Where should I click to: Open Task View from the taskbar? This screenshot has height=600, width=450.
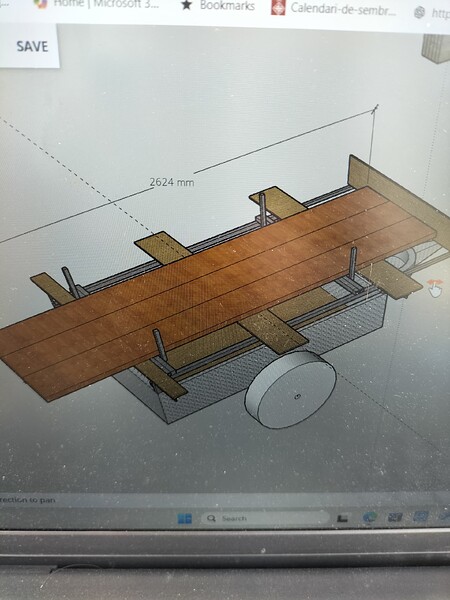[x=342, y=518]
